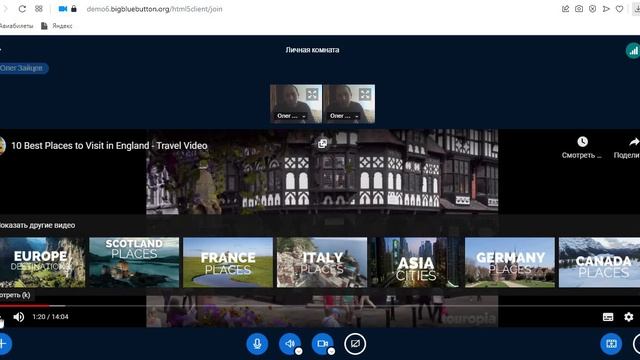
Task: Open connection status signal icon
Action: [x=633, y=51]
